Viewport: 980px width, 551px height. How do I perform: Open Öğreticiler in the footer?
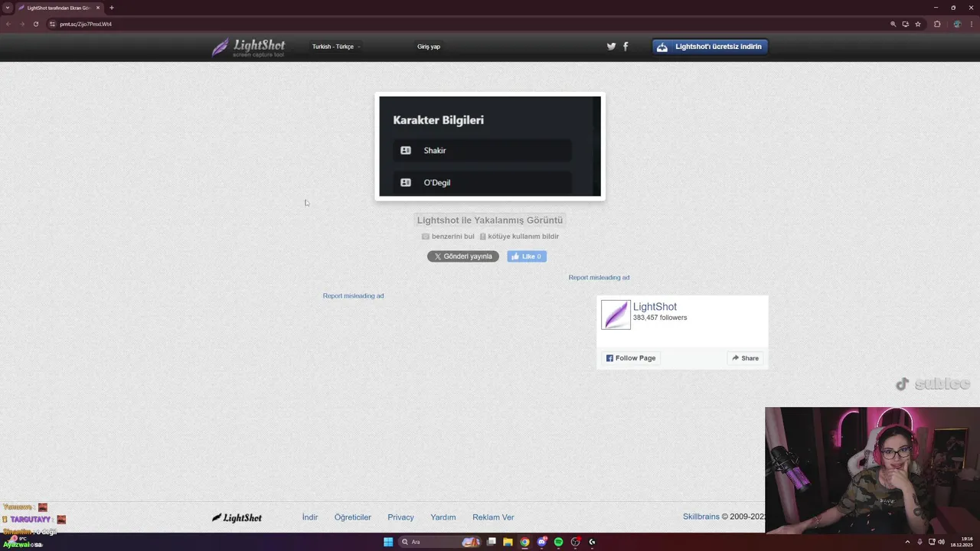tap(353, 517)
